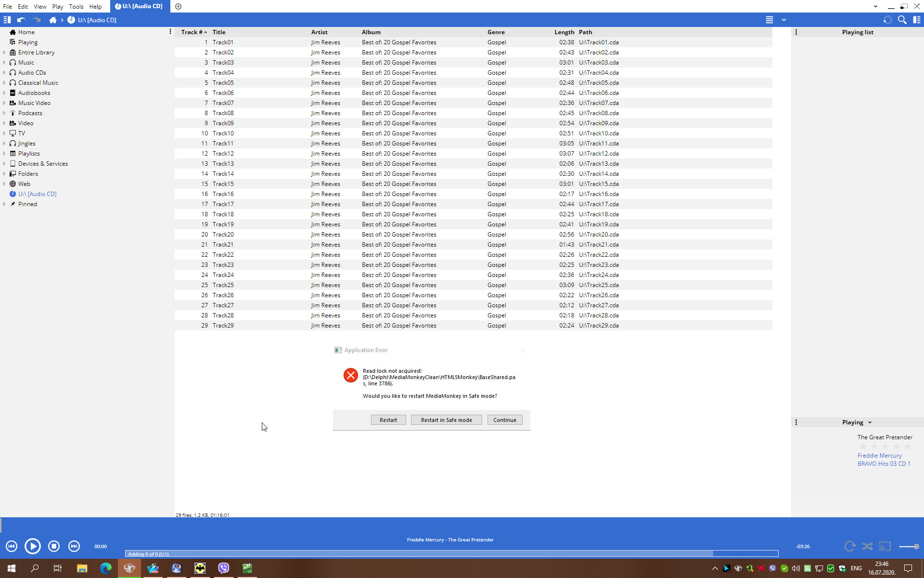Screen dimensions: 924x578
Task: Click the cast to device icon
Action: (885, 546)
